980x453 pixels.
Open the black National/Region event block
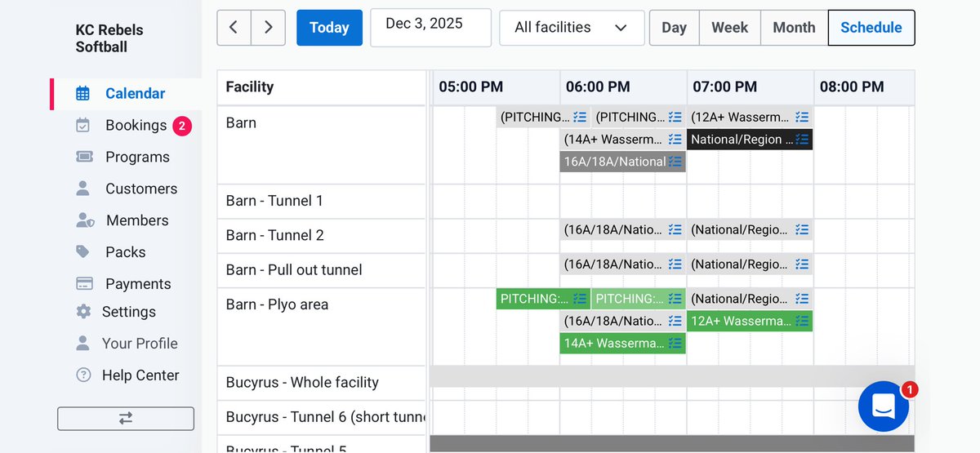[x=750, y=140]
